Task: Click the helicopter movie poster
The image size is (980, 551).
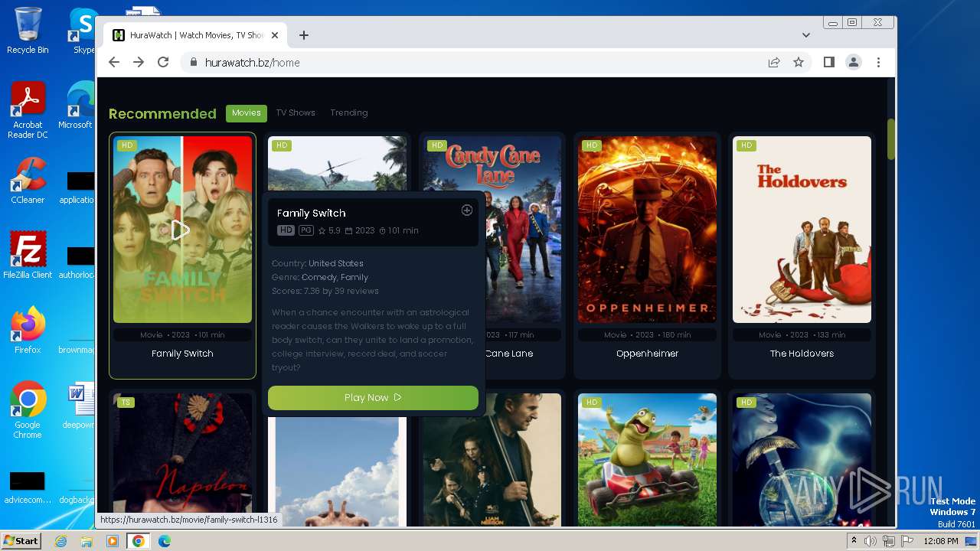Action: [337, 164]
